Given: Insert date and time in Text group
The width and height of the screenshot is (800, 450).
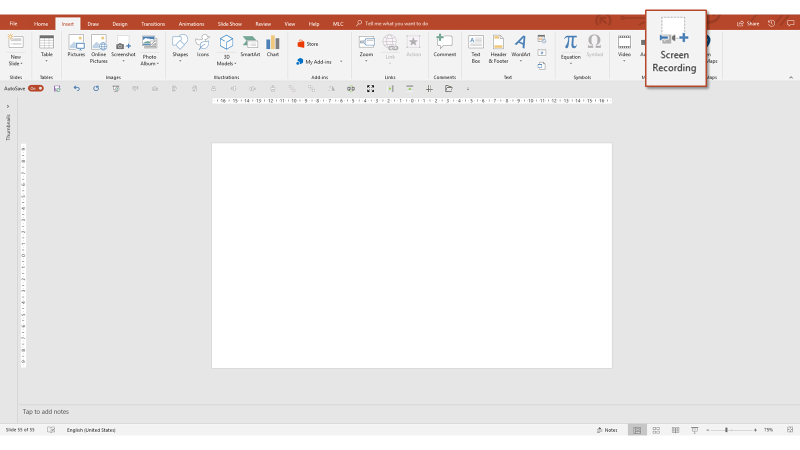Looking at the screenshot, I should [542, 39].
